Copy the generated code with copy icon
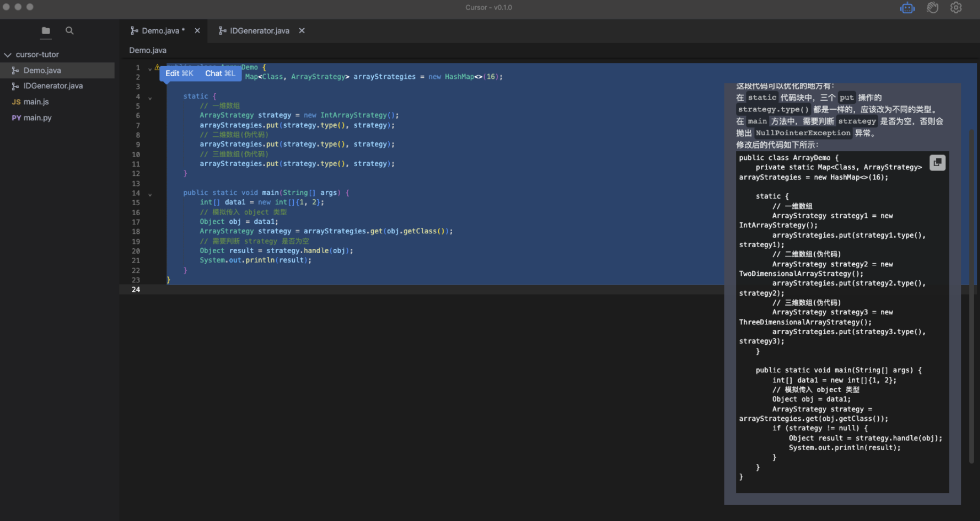Screen dimensions: 980x521 937,162
